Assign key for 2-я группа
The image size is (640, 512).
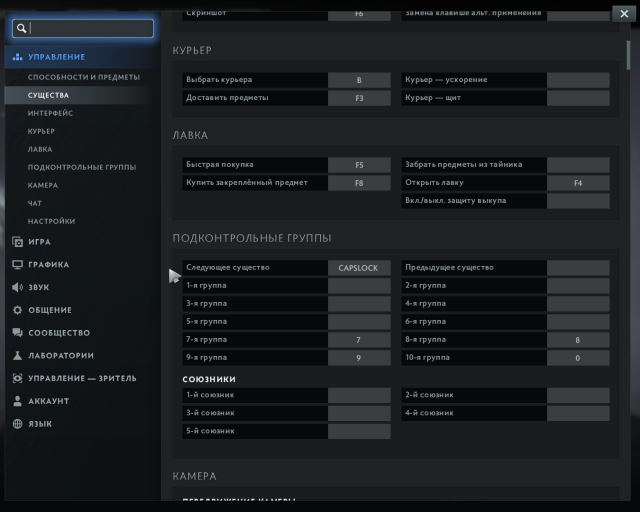click(578, 286)
